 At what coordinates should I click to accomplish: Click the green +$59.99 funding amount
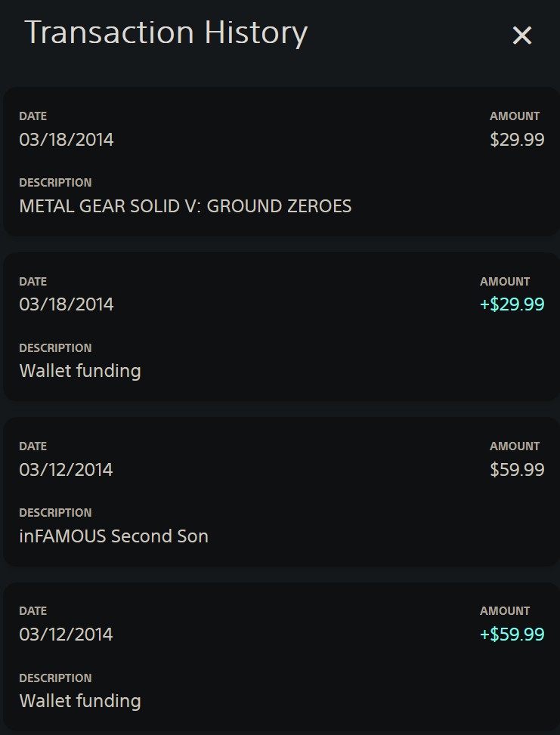click(512, 635)
